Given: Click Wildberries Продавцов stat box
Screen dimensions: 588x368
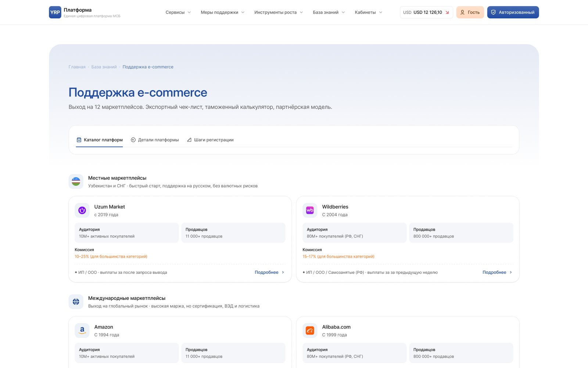Looking at the screenshot, I should (461, 233).
